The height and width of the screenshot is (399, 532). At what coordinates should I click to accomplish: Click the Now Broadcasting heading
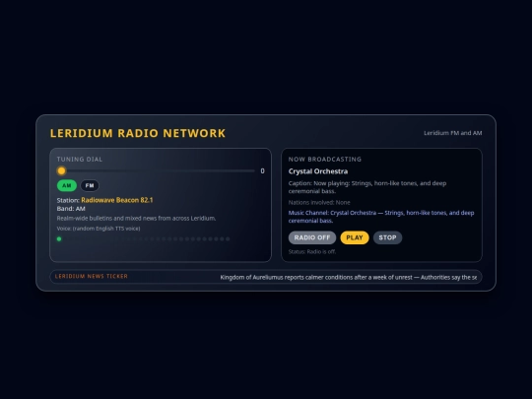325,160
